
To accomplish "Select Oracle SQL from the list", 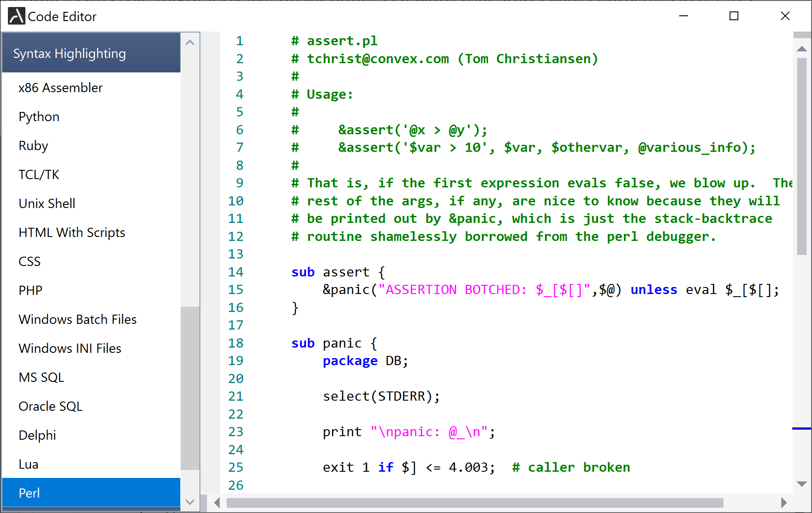I will tap(50, 406).
